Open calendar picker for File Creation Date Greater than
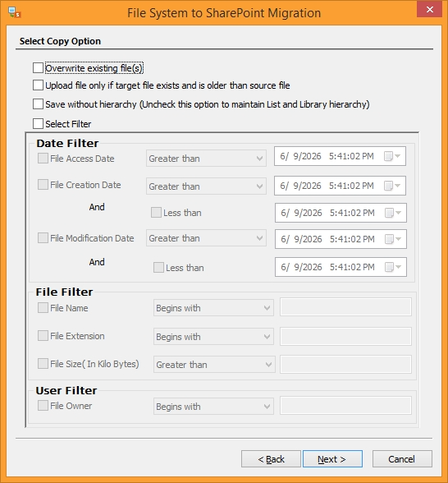 [x=392, y=186]
